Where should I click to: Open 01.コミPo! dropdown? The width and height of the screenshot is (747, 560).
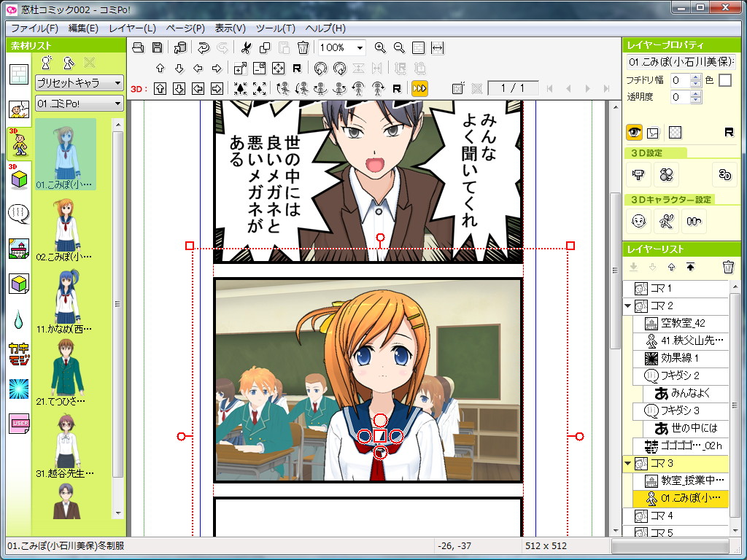coord(80,104)
